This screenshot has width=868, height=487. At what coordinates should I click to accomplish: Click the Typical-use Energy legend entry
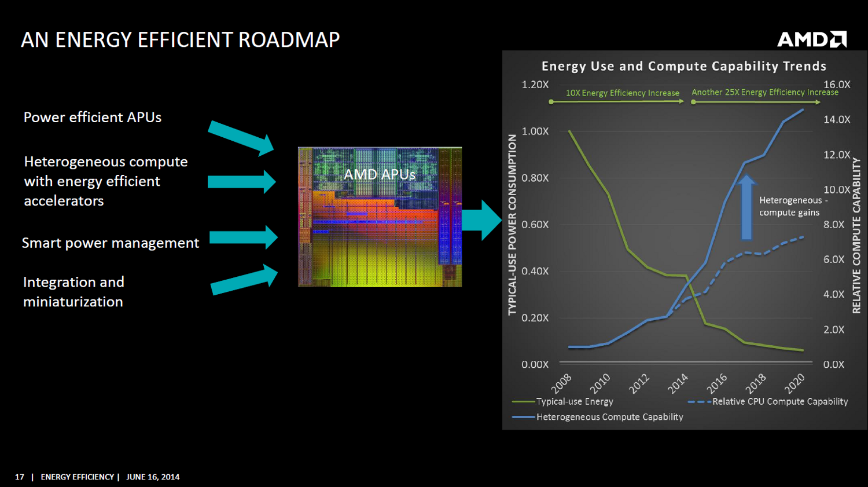562,401
